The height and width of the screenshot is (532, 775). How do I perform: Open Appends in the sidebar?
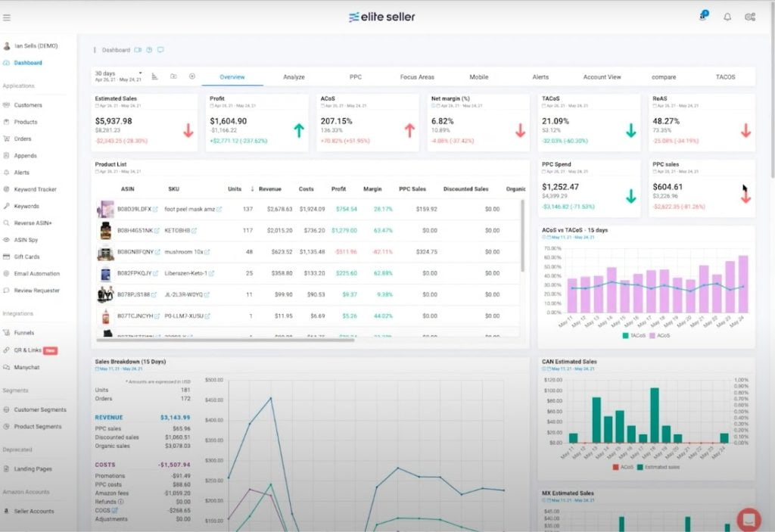pyautogui.click(x=25, y=156)
